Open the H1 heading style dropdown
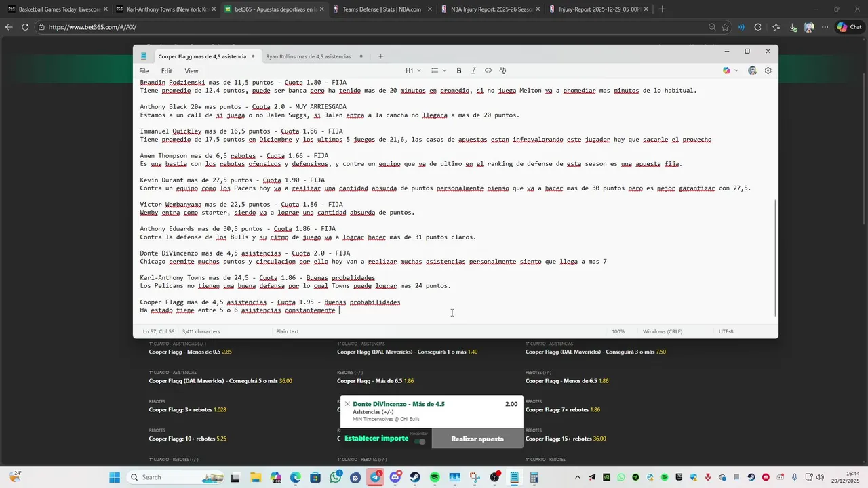Image resolution: width=868 pixels, height=488 pixels. pyautogui.click(x=413, y=70)
